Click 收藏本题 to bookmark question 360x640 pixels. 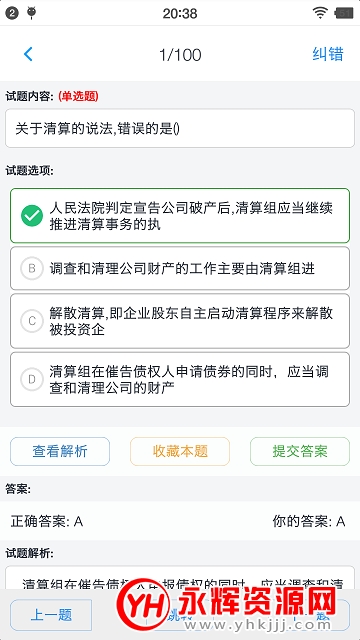pyautogui.click(x=180, y=451)
